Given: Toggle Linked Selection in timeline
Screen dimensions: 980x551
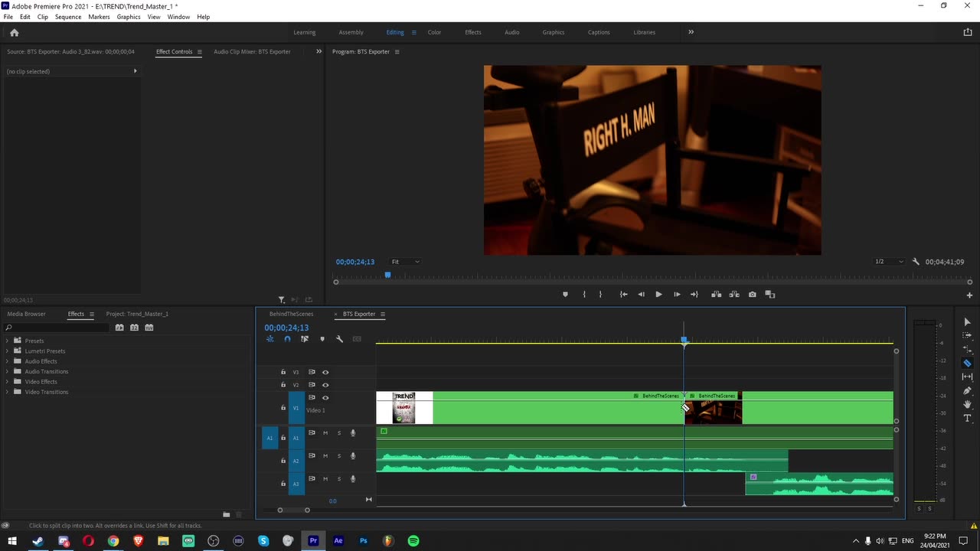Looking at the screenshot, I should 305,339.
